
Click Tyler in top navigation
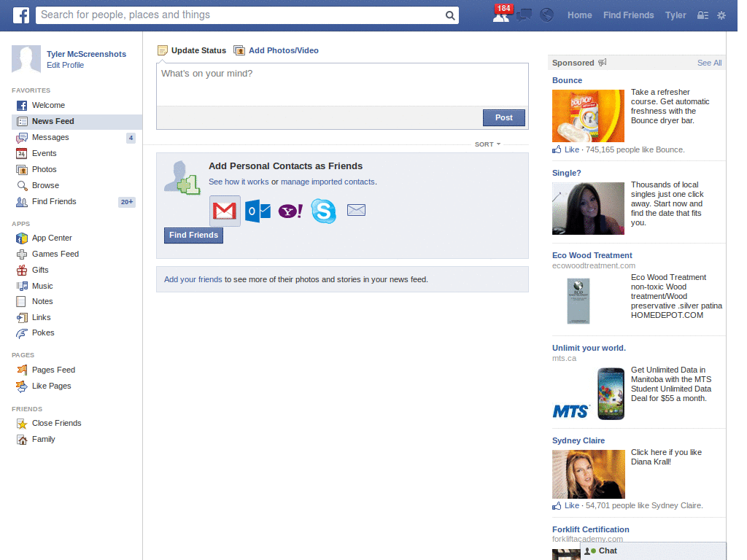click(676, 15)
